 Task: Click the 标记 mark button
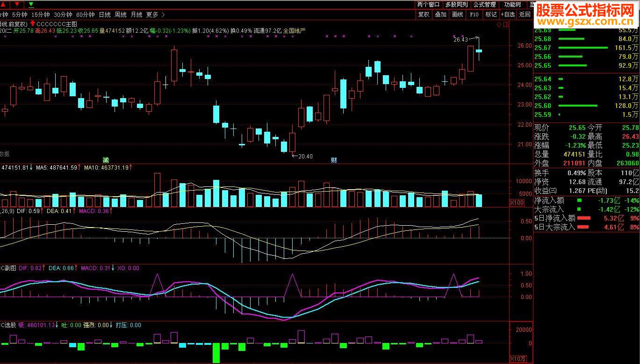(x=491, y=14)
